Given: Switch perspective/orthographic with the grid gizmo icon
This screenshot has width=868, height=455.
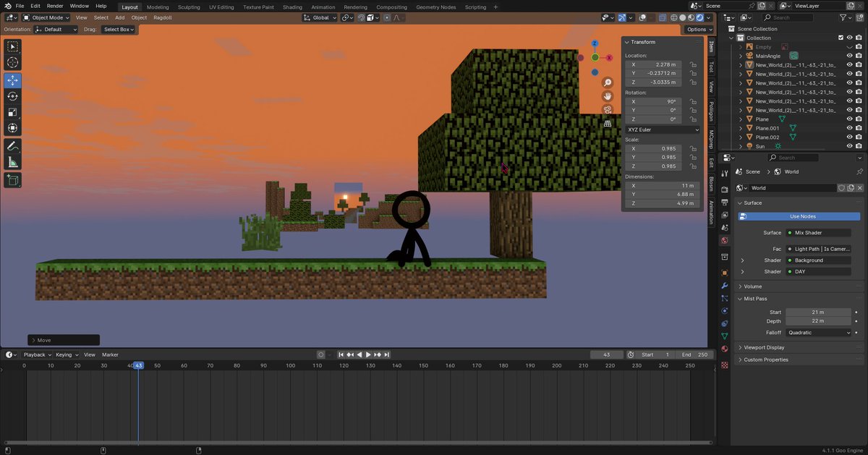Looking at the screenshot, I should pos(608,124).
